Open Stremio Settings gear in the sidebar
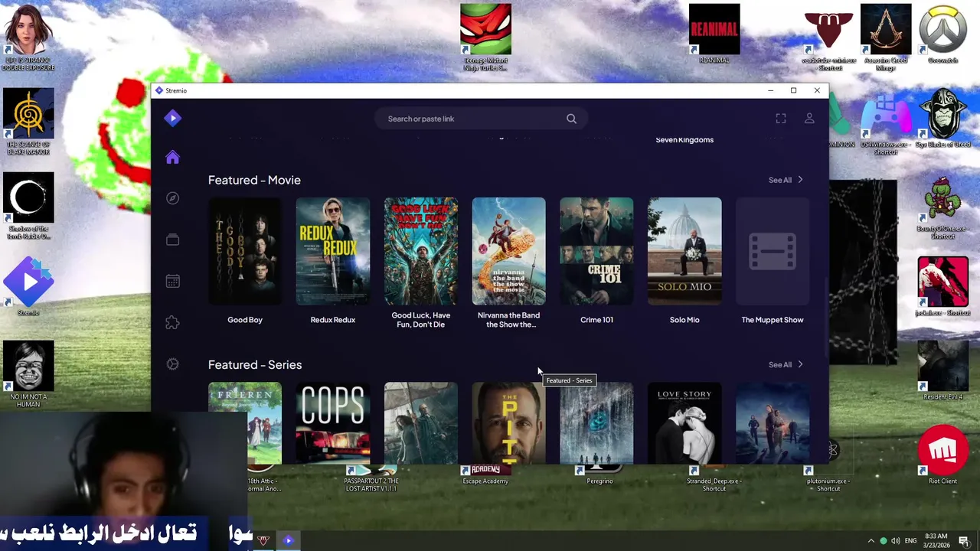980x551 pixels. [x=172, y=364]
